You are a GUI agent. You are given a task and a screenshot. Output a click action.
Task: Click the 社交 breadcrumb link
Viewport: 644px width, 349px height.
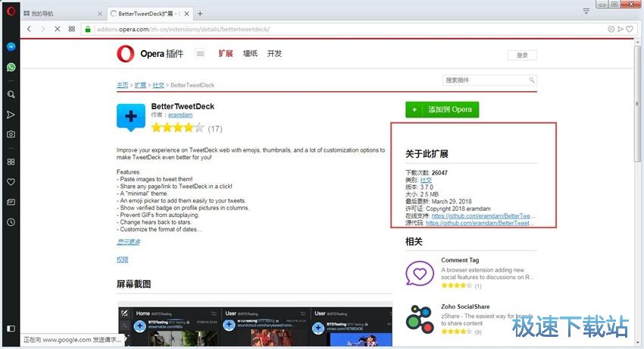158,85
